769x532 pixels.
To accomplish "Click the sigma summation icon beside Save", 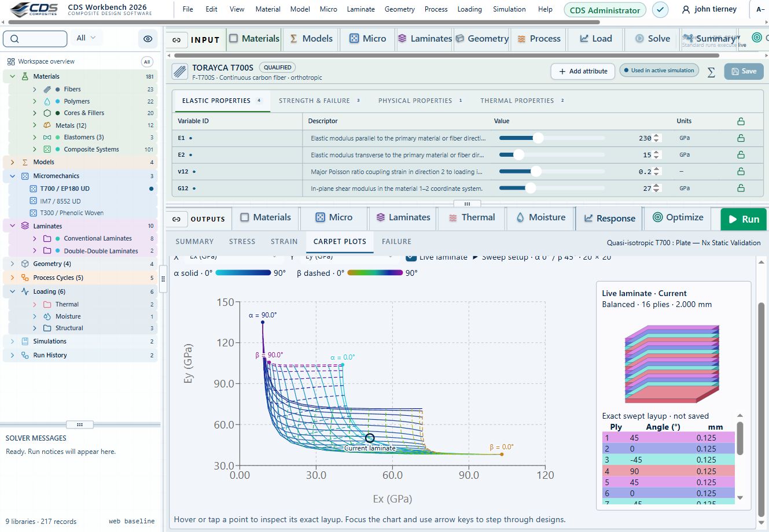I will [x=711, y=71].
